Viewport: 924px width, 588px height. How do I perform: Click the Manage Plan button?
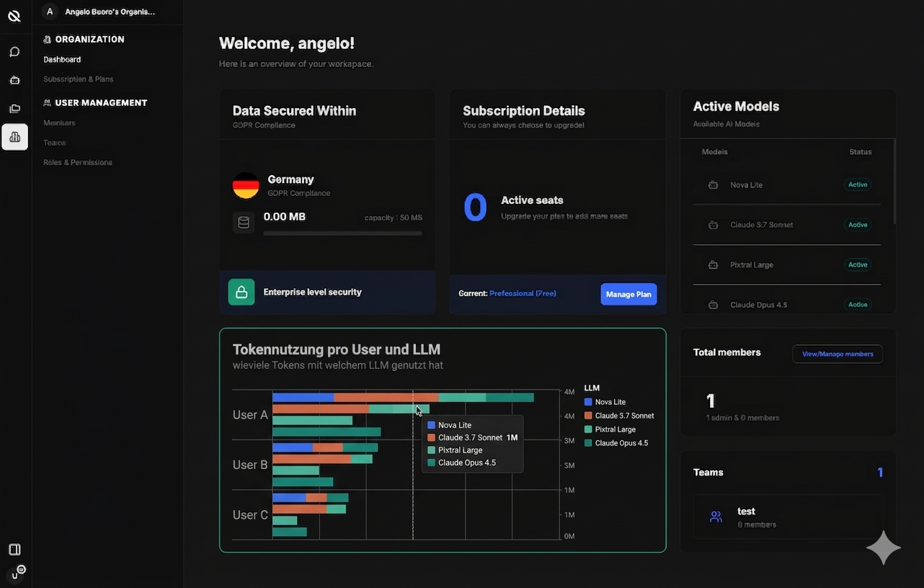pyautogui.click(x=628, y=294)
